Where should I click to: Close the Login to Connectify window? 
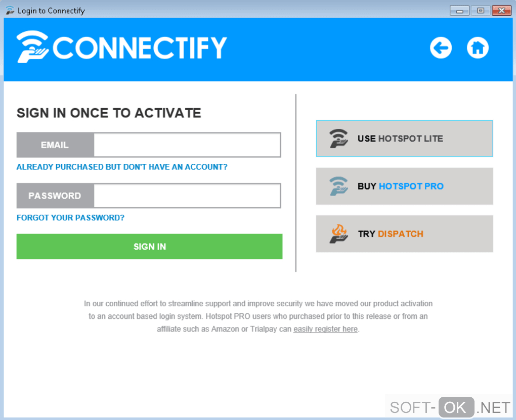click(501, 11)
